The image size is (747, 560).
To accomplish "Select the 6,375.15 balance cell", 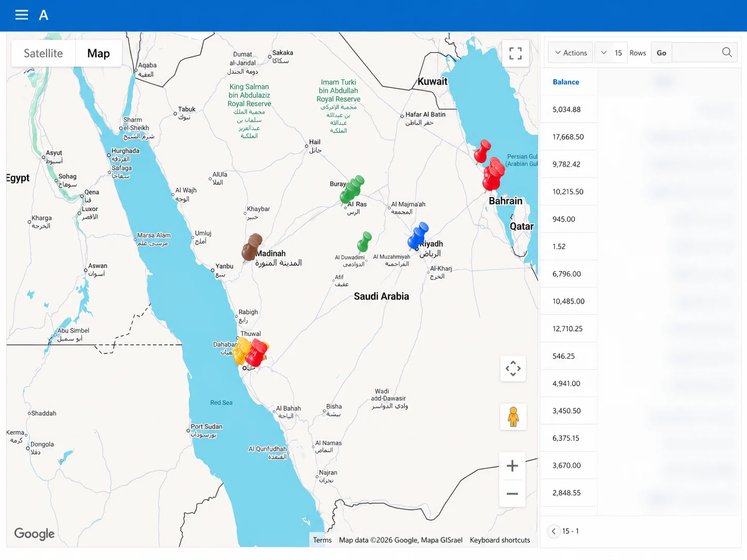I will pyautogui.click(x=569, y=438).
